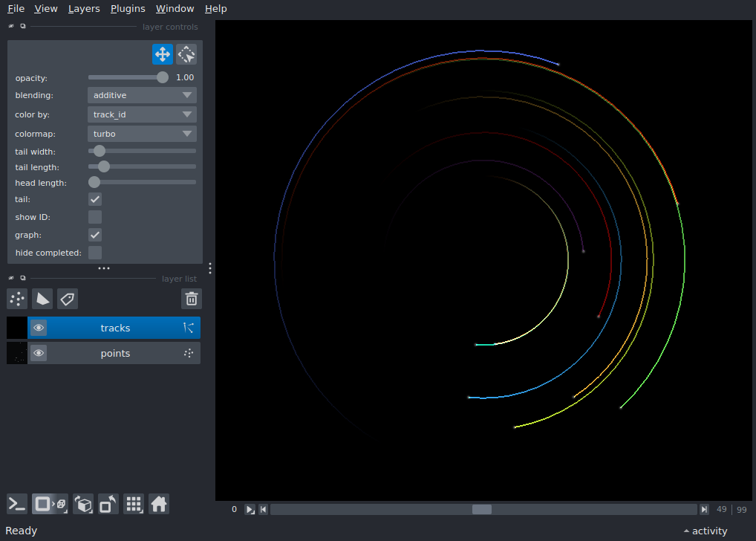Add a new labels layer
756x541 pixels.
(x=68, y=299)
